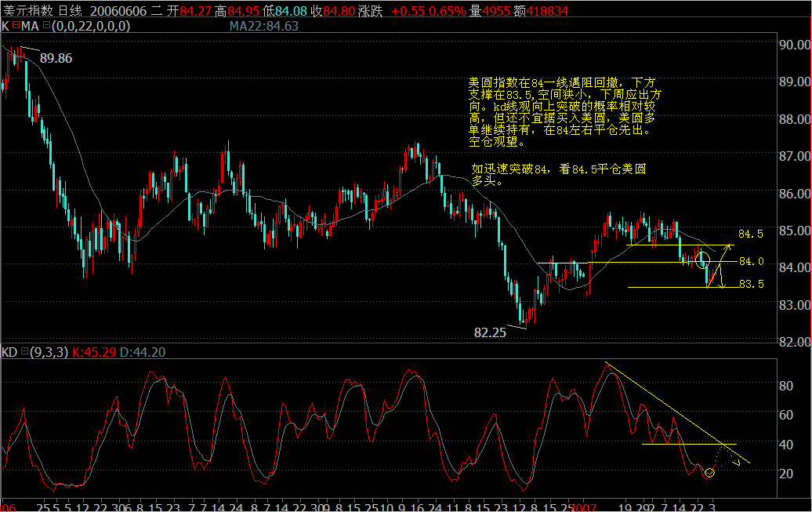Click the 84.5 resistance level label
This screenshot has height=512, width=812.
pyautogui.click(x=750, y=234)
